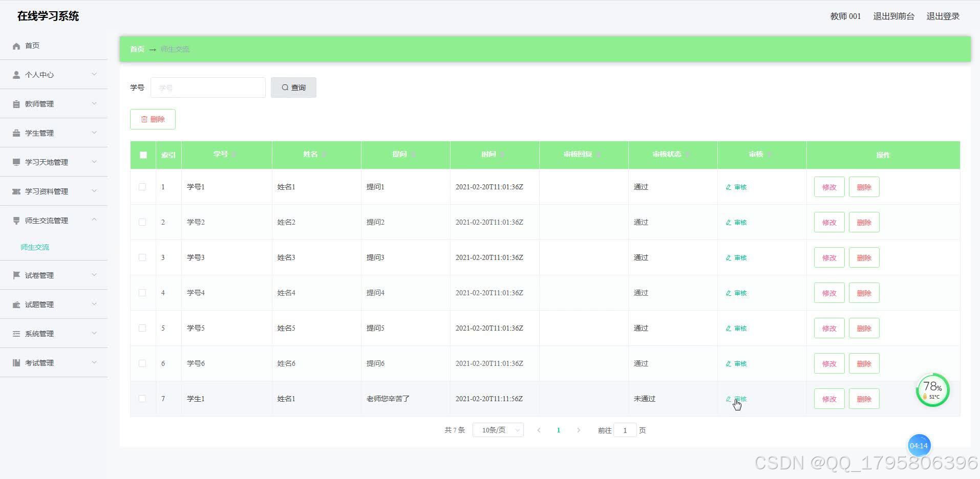Check the checkbox for row 学号6

pos(142,363)
